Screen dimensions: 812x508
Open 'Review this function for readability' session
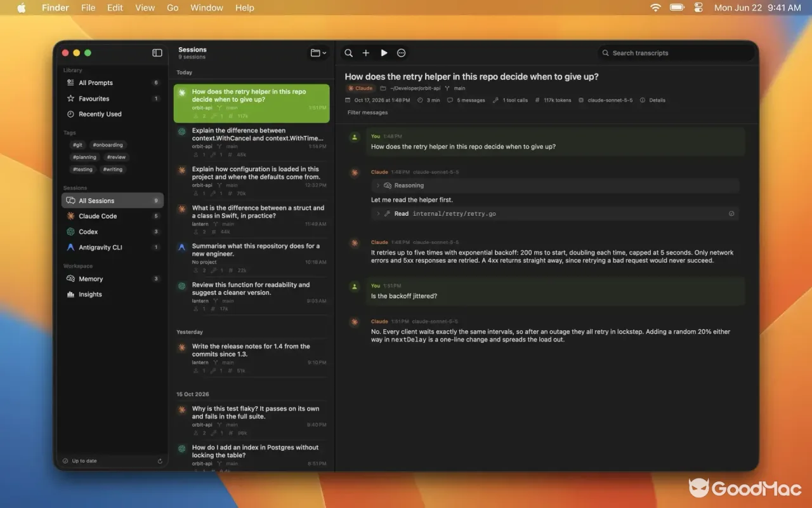[x=252, y=297]
